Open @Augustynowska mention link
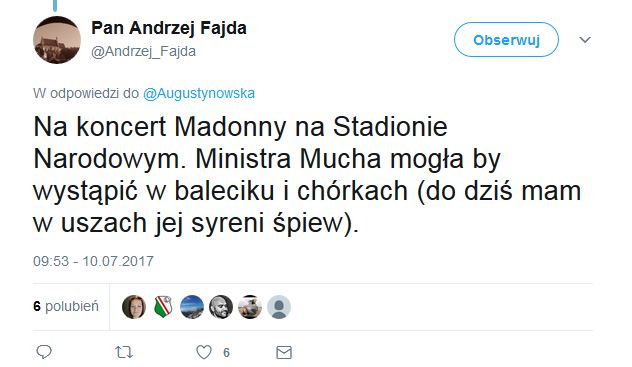632x367 pixels. tap(199, 93)
